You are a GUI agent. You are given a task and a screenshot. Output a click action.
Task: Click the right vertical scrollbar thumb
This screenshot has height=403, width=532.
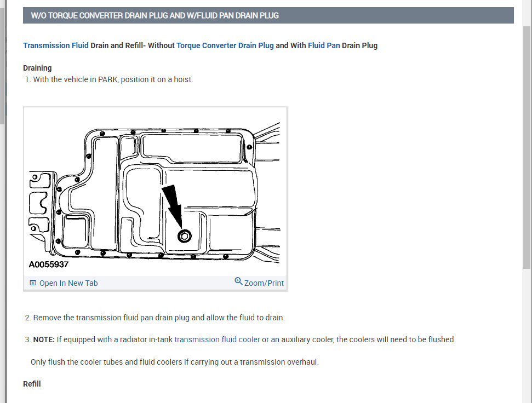tap(527, 147)
